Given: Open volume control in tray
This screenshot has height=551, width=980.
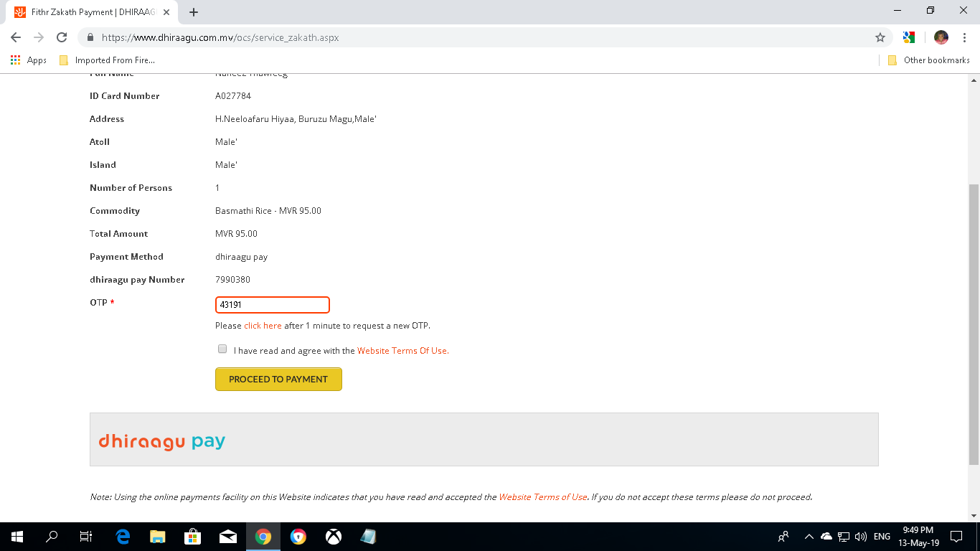Looking at the screenshot, I should (861, 536).
